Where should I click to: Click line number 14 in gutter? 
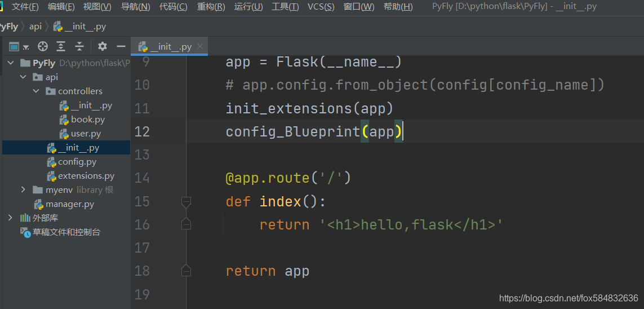click(x=142, y=178)
